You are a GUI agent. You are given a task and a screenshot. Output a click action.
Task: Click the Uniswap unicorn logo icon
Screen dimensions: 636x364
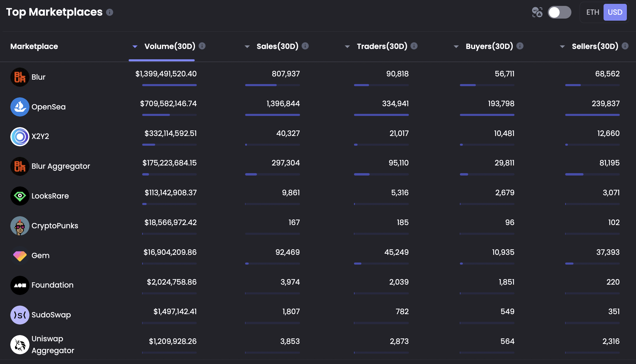coord(20,345)
